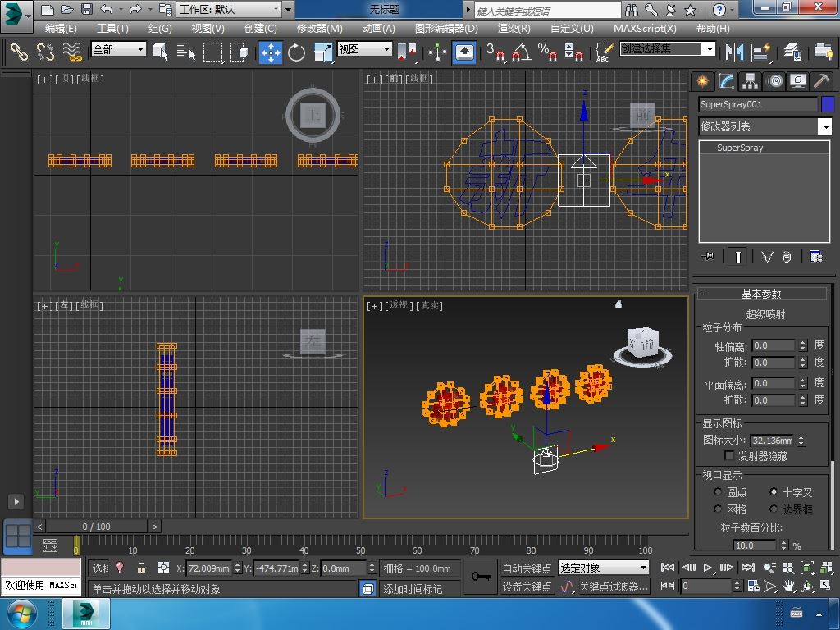Viewport: 840px width, 630px height.
Task: Open the 修改器(M) menu
Action: point(319,28)
